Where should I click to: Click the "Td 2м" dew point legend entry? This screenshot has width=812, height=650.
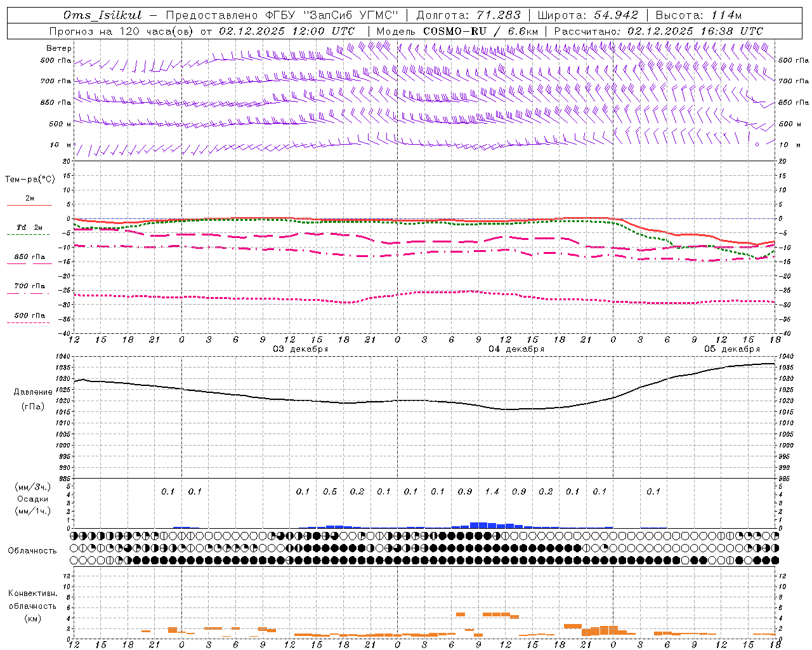[30, 227]
